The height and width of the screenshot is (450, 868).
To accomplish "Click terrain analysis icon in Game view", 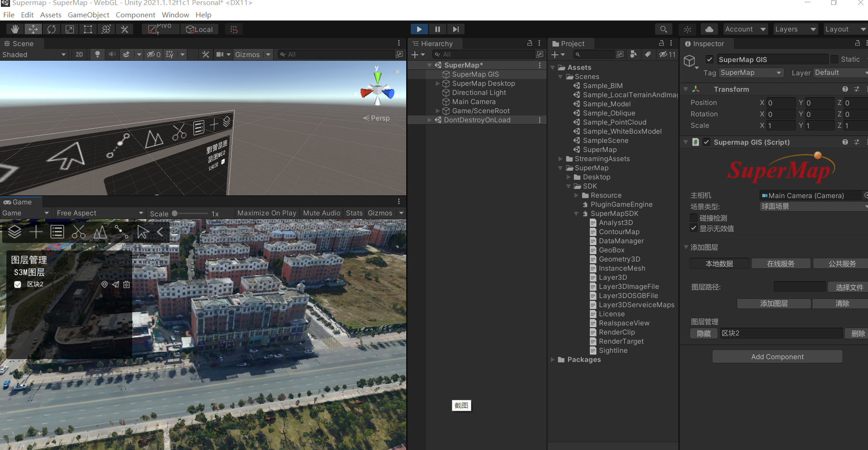I will pyautogui.click(x=100, y=232).
